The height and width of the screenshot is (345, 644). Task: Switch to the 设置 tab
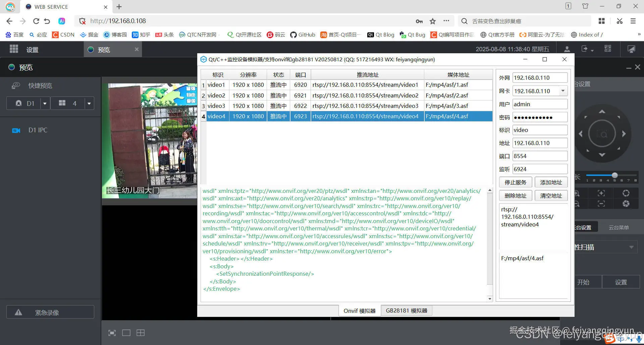[x=32, y=49]
